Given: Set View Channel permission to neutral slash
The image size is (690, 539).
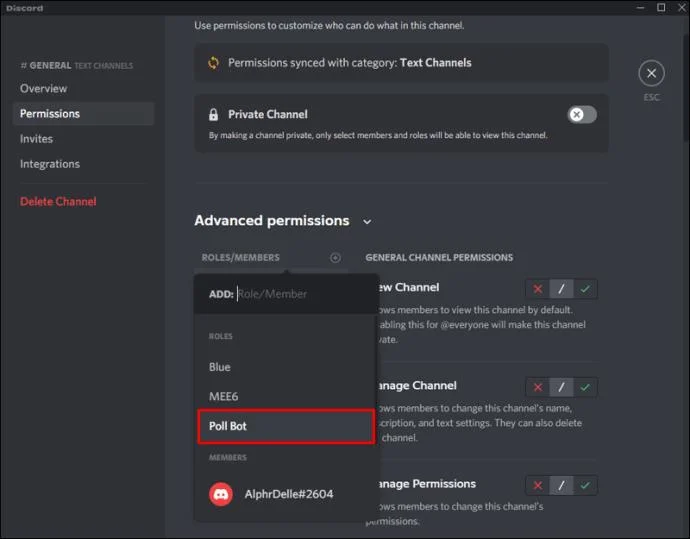Looking at the screenshot, I should 561,289.
